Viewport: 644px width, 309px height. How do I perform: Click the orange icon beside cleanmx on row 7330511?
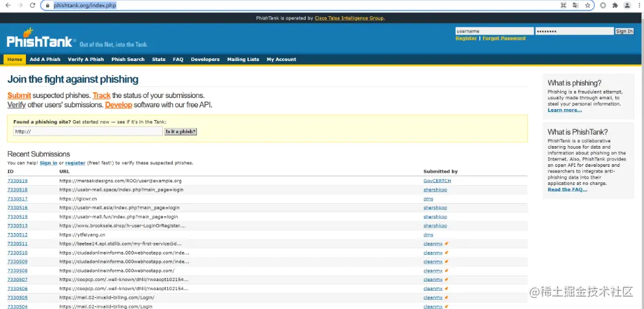[447, 243]
